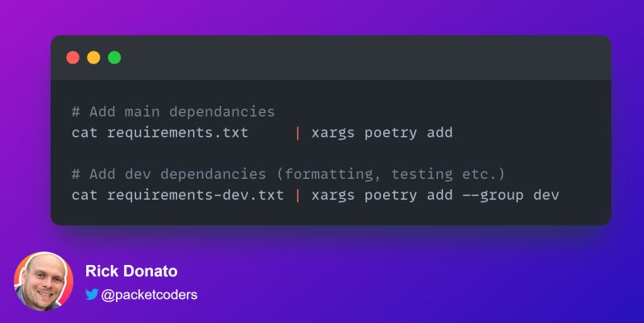The width and height of the screenshot is (644, 323).
Task: Click the first 'cat' command
Action: pyautogui.click(x=85, y=133)
